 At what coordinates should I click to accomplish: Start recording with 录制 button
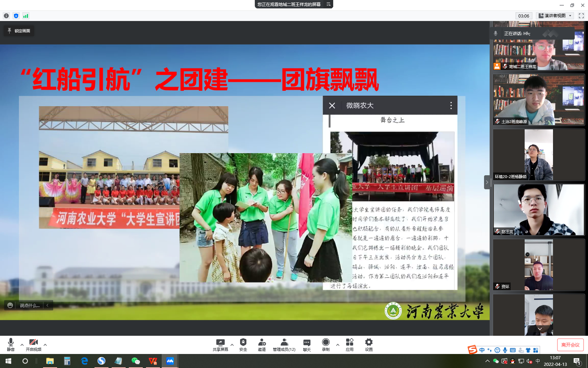(325, 344)
